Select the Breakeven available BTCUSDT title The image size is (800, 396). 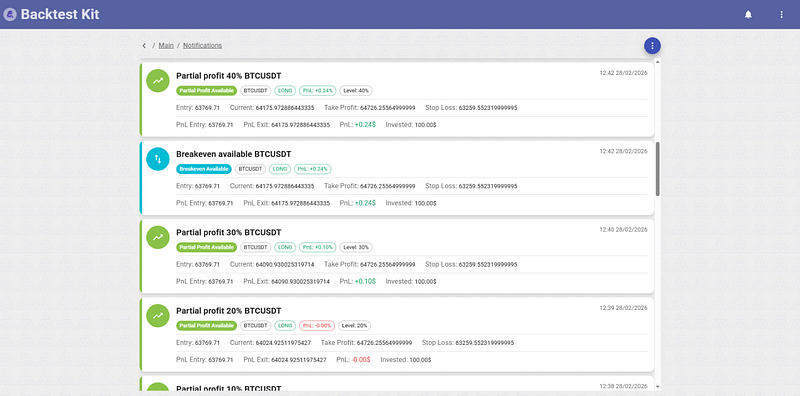(x=234, y=154)
